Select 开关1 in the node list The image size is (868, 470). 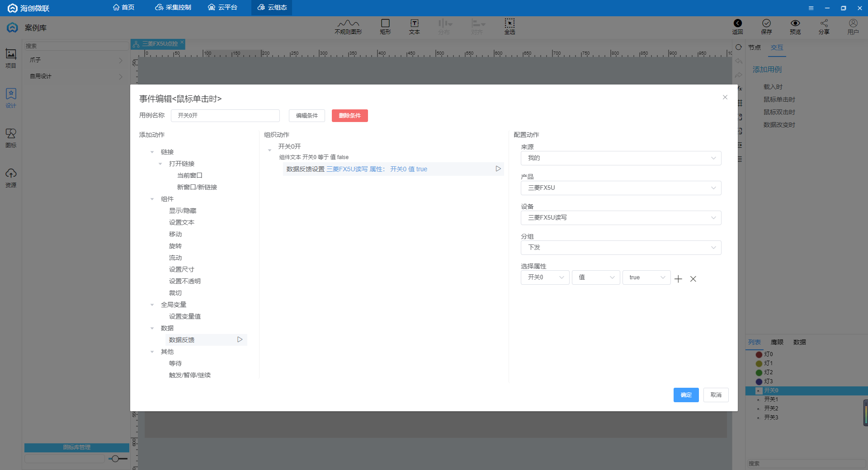(771, 399)
